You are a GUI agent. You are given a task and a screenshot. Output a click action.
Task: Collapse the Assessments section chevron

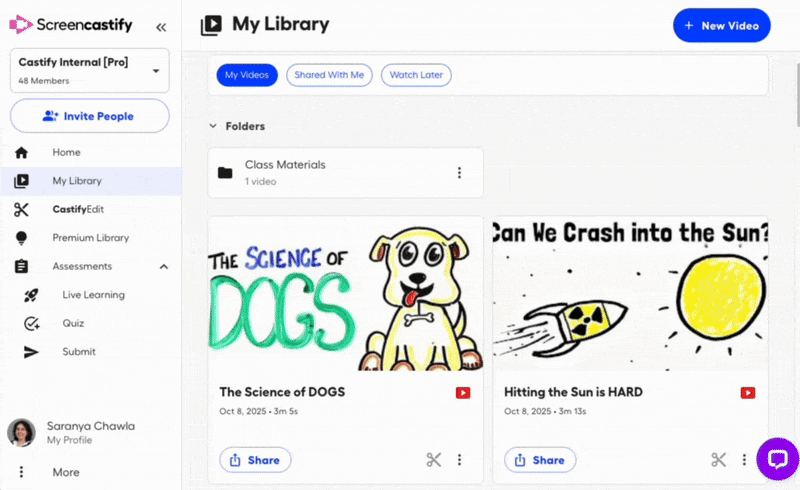[x=164, y=266]
